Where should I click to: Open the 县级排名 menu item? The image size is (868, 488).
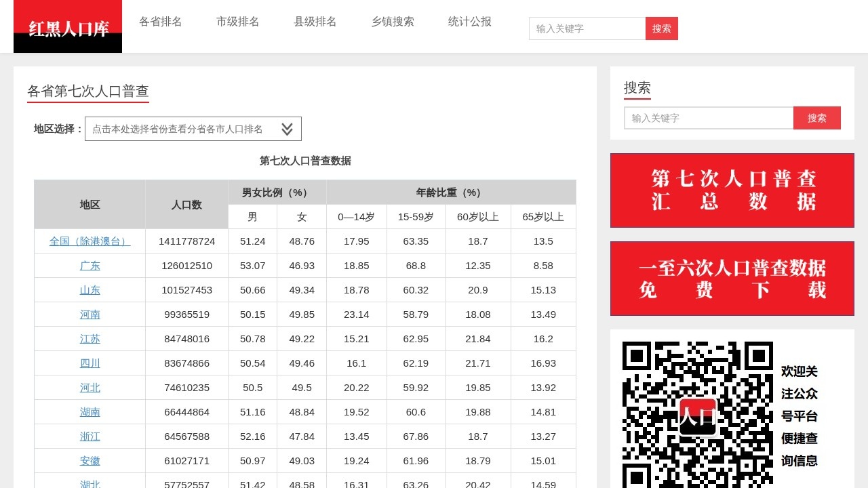pyautogui.click(x=315, y=21)
